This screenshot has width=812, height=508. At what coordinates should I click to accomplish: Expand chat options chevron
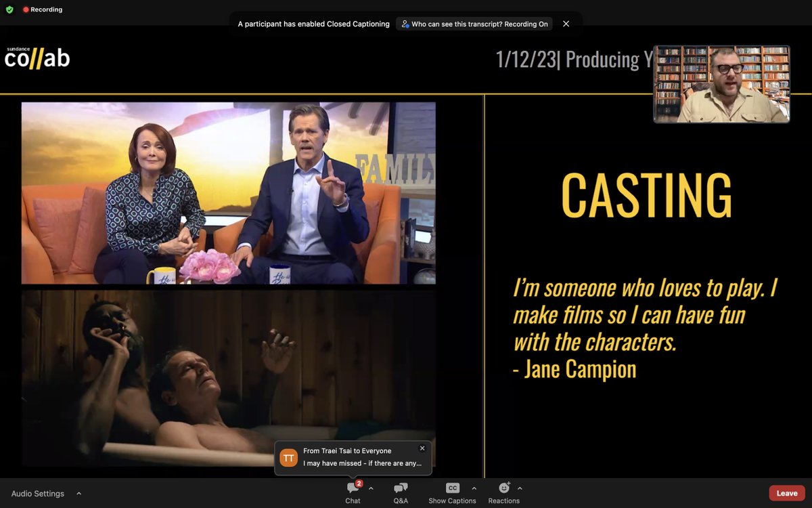(x=371, y=488)
